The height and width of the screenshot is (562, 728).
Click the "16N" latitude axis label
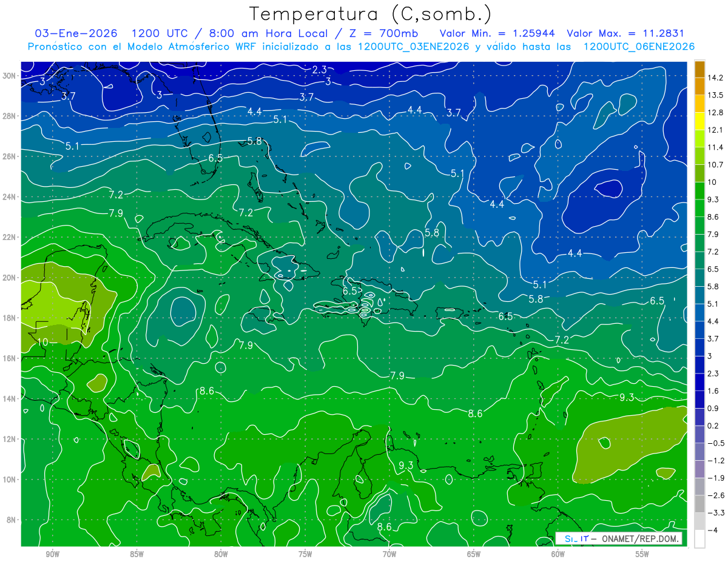click(9, 358)
